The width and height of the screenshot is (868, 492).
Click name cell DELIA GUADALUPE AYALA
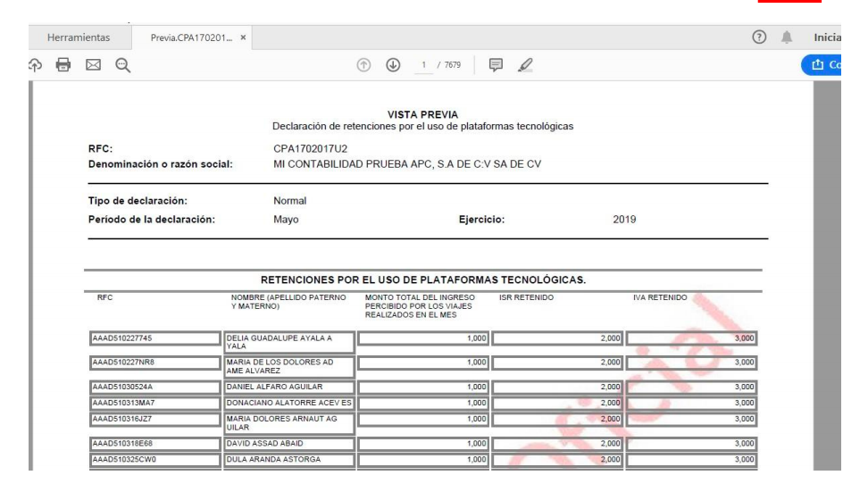coord(289,342)
